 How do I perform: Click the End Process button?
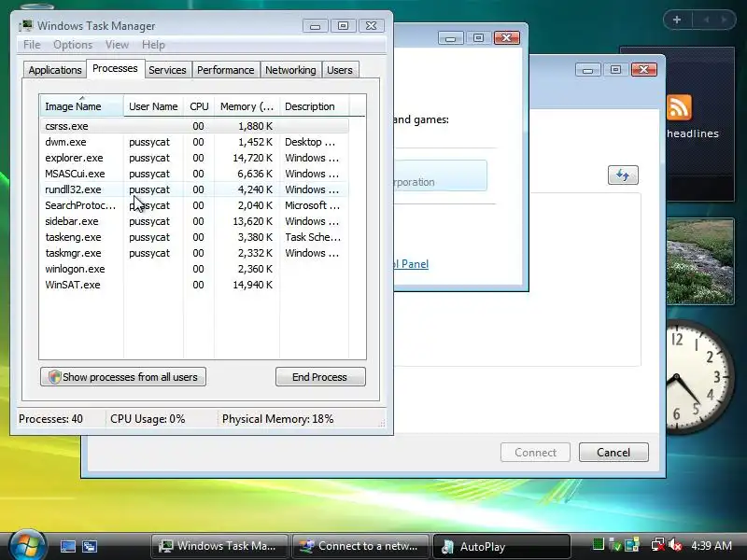(320, 377)
